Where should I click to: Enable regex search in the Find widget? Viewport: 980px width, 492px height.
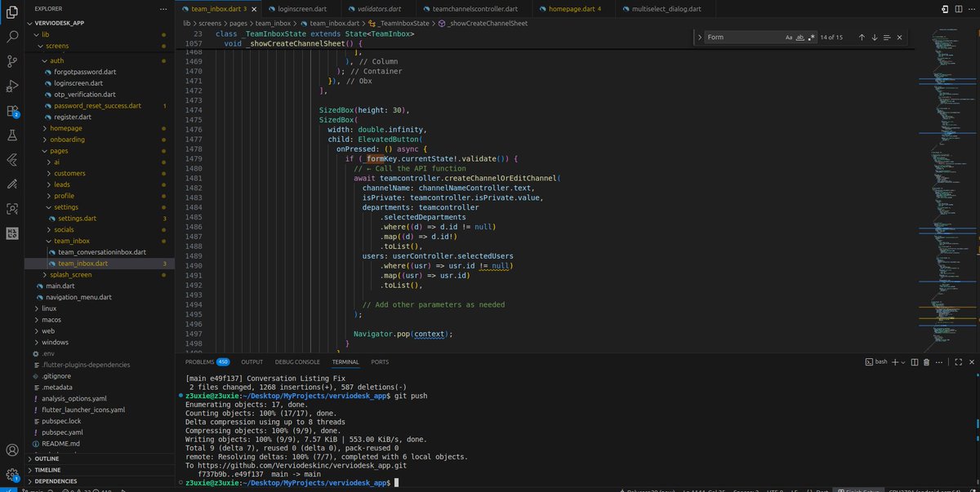click(x=812, y=37)
